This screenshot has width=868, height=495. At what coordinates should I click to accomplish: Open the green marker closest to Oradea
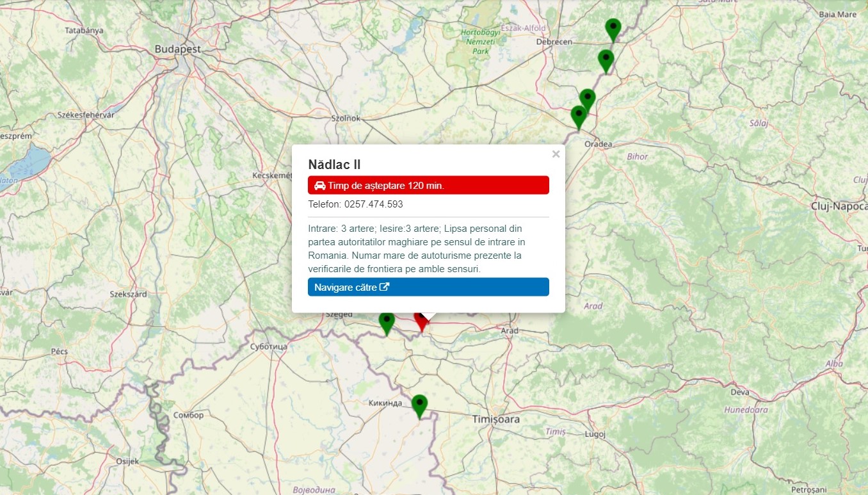(579, 117)
